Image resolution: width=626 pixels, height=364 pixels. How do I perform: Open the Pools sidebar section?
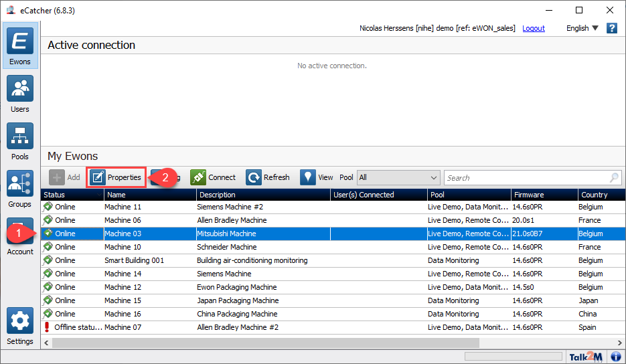[x=20, y=142]
